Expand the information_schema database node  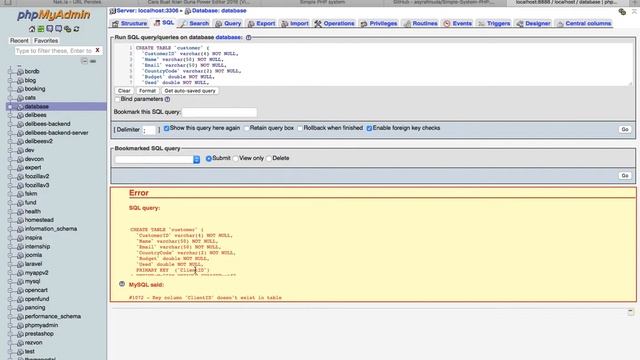coord(10,229)
